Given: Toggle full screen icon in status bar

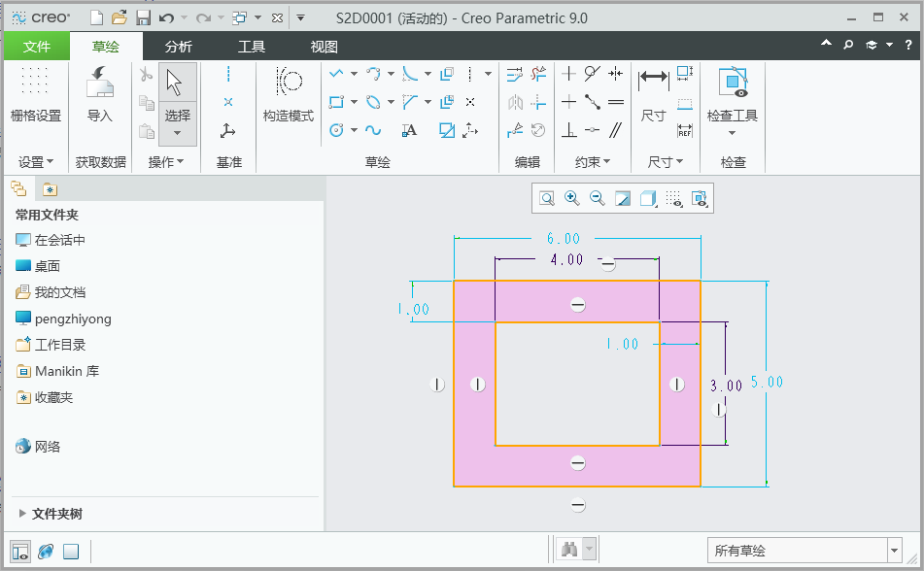Looking at the screenshot, I should [71, 552].
